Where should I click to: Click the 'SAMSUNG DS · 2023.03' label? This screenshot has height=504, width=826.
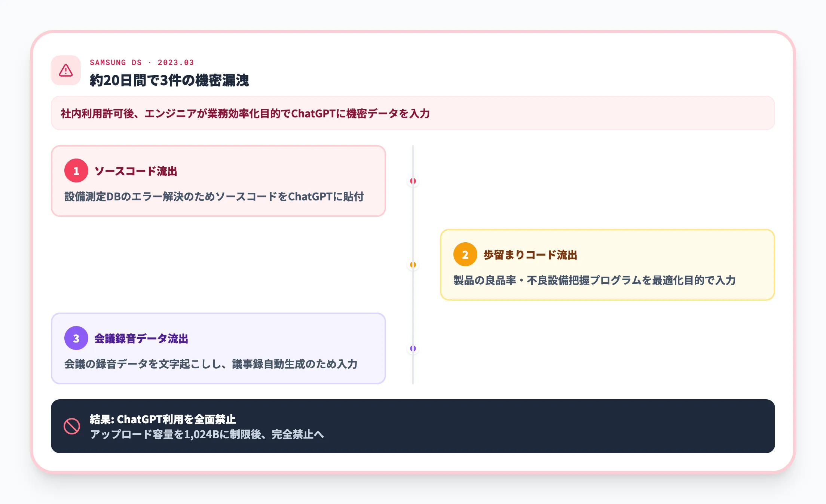[142, 62]
